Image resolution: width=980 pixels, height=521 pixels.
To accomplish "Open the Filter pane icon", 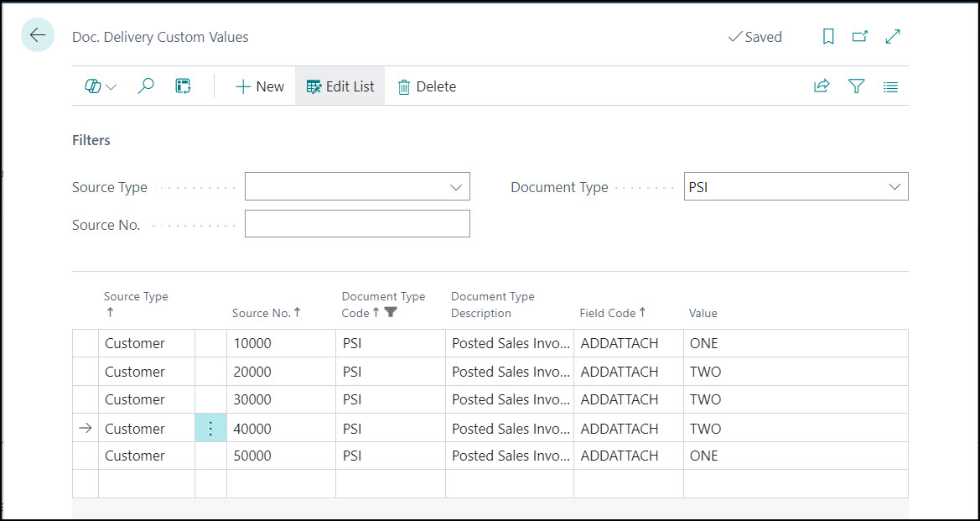I will click(856, 86).
